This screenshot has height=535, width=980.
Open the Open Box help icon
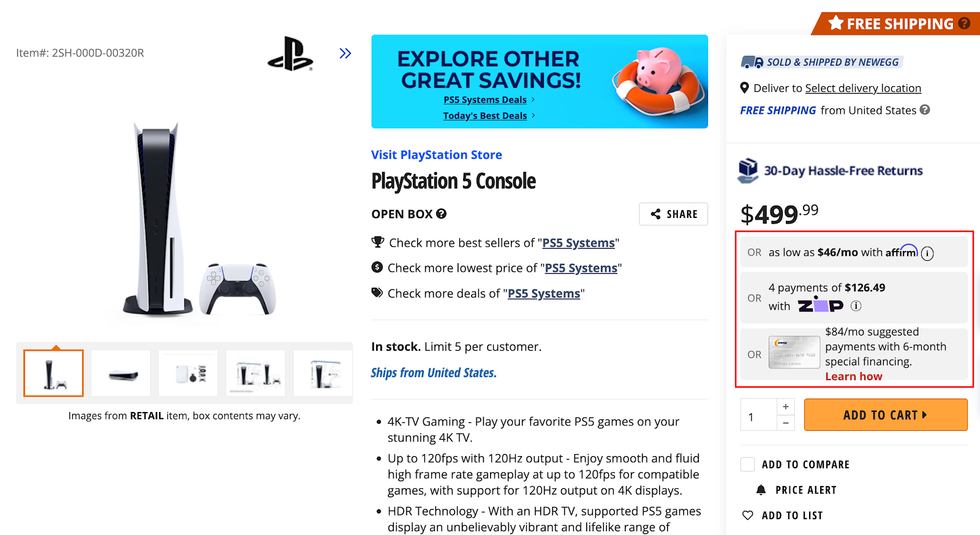click(440, 214)
